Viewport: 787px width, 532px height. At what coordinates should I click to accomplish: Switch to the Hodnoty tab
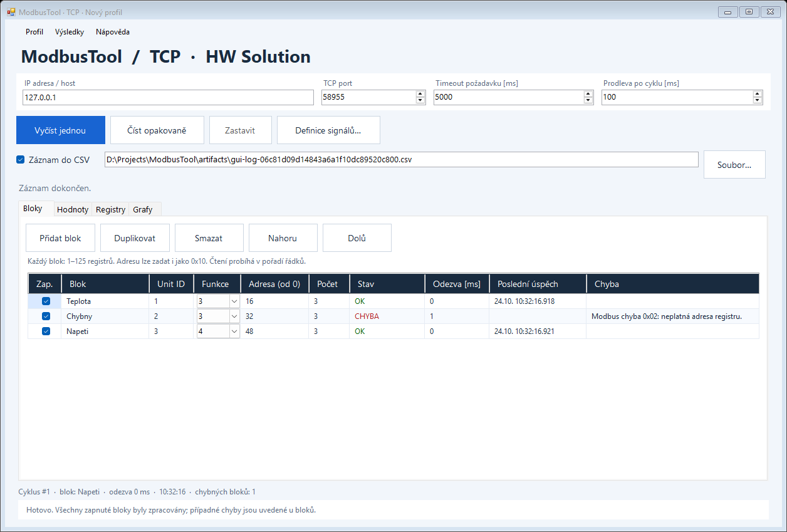[73, 210]
